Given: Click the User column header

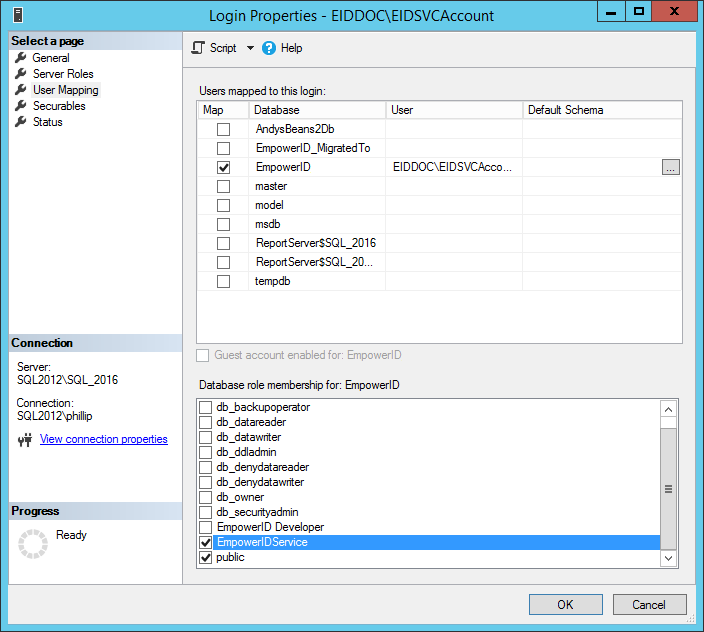Looking at the screenshot, I should pyautogui.click(x=454, y=110).
